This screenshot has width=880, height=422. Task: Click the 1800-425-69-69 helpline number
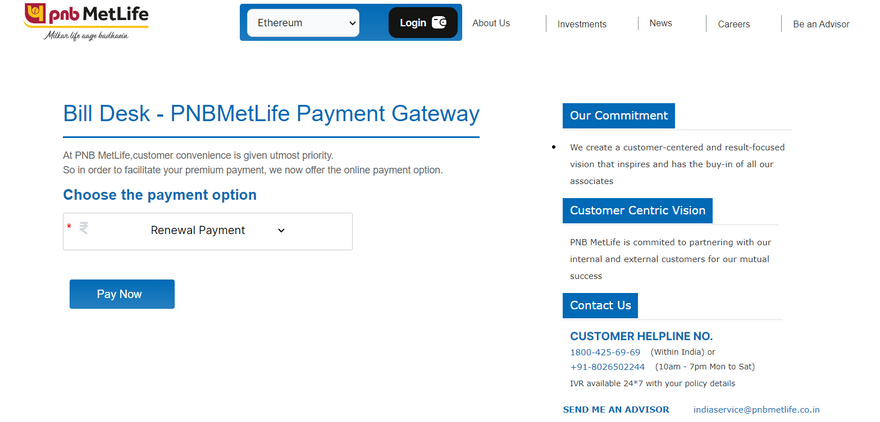click(605, 352)
